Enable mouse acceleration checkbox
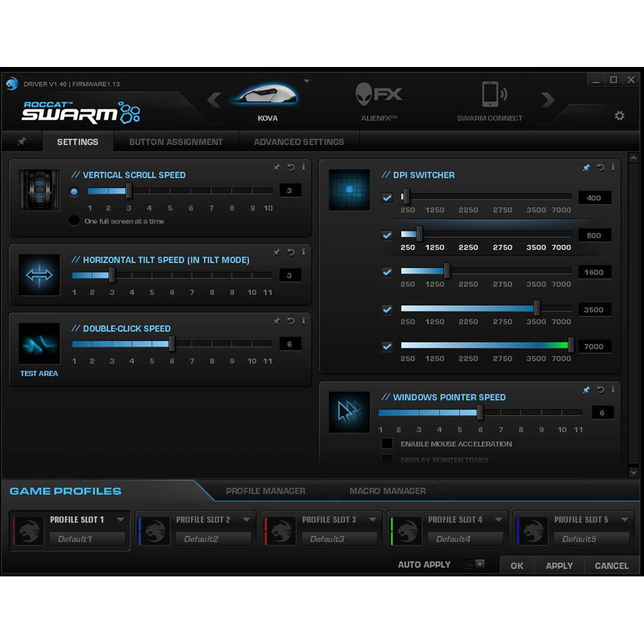The image size is (644, 644). click(x=387, y=444)
